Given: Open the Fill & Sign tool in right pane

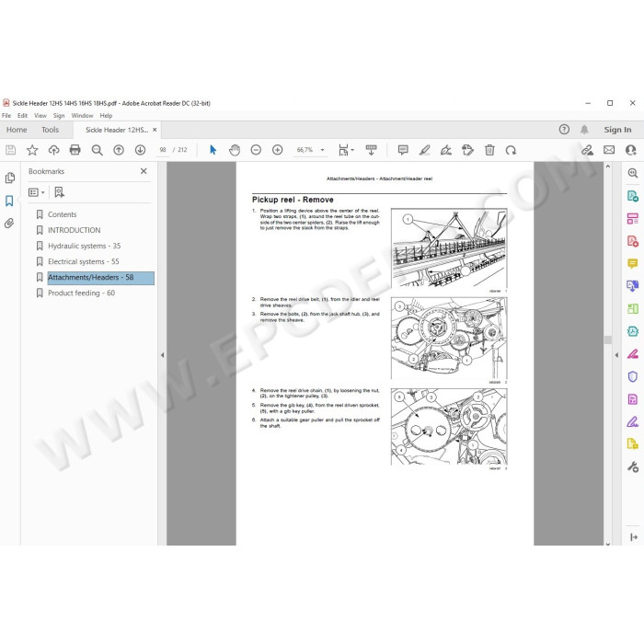Looking at the screenshot, I should tap(633, 421).
